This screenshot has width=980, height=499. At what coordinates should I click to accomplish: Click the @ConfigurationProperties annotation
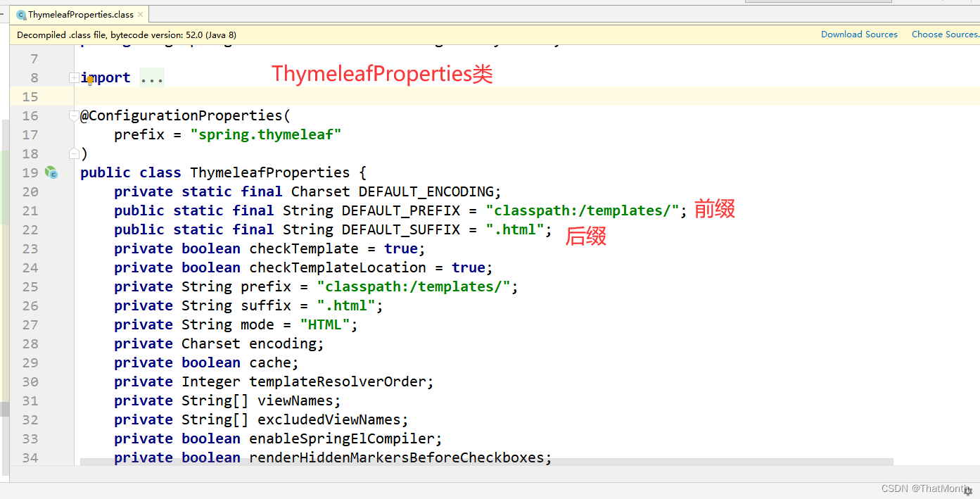tap(181, 115)
